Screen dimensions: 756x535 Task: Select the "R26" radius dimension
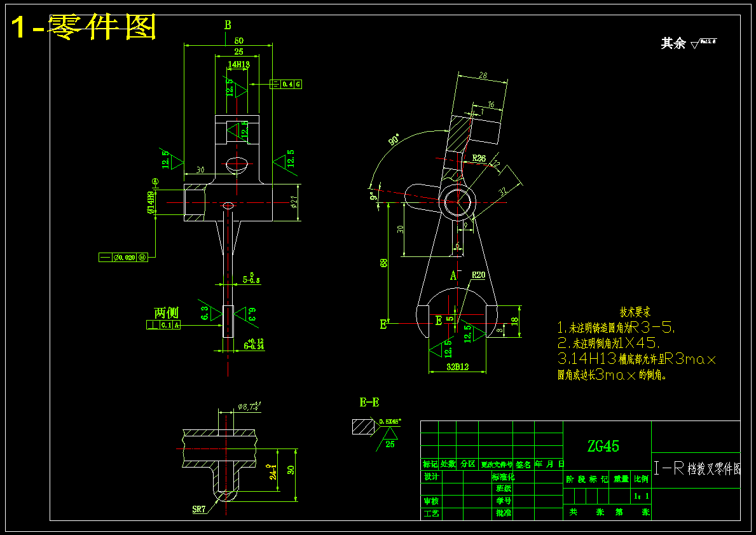[x=479, y=158]
